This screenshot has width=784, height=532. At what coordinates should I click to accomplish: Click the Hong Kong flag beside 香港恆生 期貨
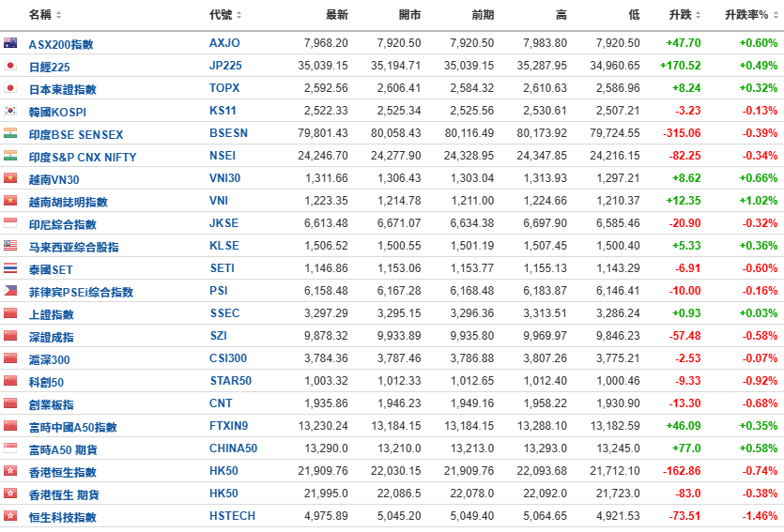pos(10,494)
